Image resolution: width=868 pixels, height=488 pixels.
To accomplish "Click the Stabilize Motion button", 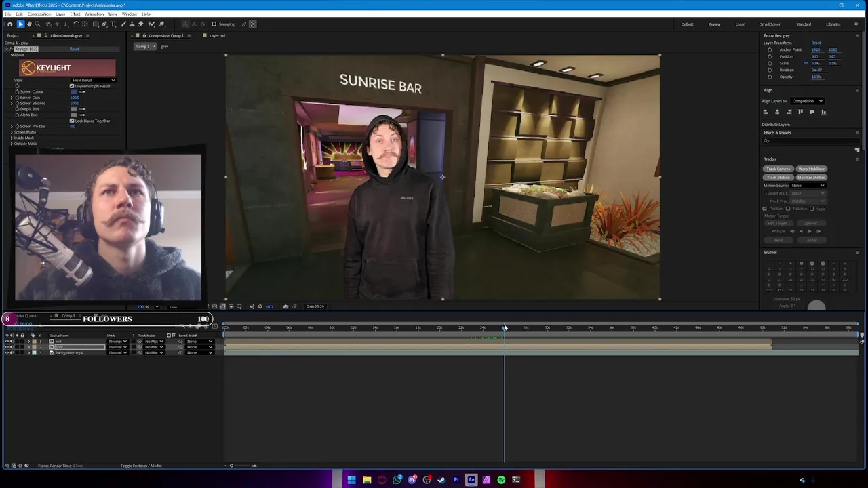I will (811, 177).
